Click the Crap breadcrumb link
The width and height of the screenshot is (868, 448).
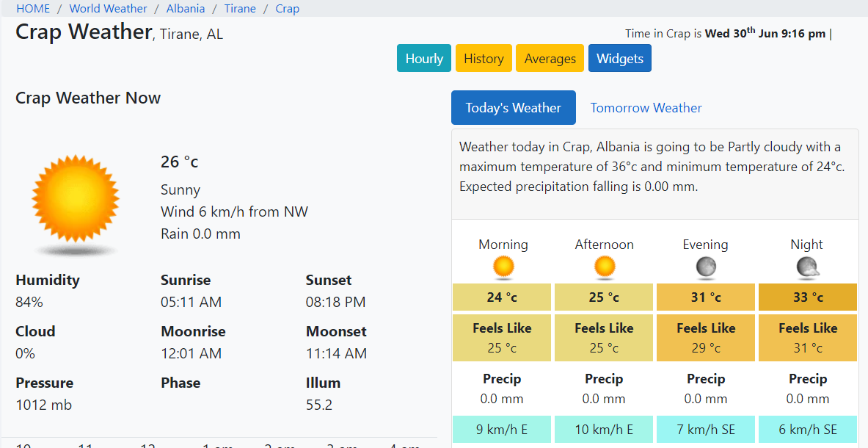(288, 9)
